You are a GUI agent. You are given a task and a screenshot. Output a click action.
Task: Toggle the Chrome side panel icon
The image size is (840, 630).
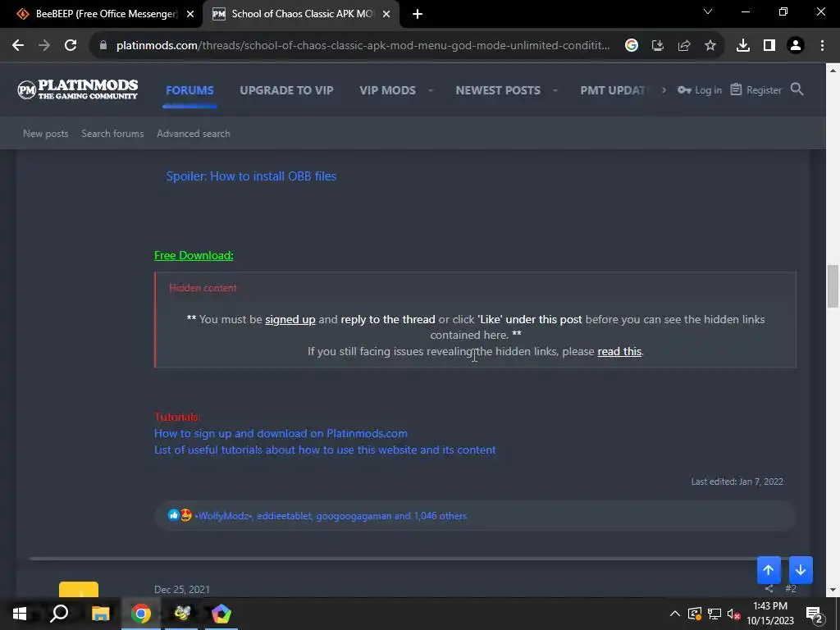(x=769, y=46)
